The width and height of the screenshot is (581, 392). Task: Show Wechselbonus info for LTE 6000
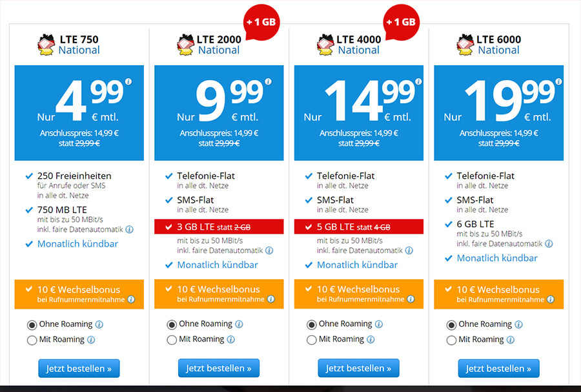pos(550,299)
